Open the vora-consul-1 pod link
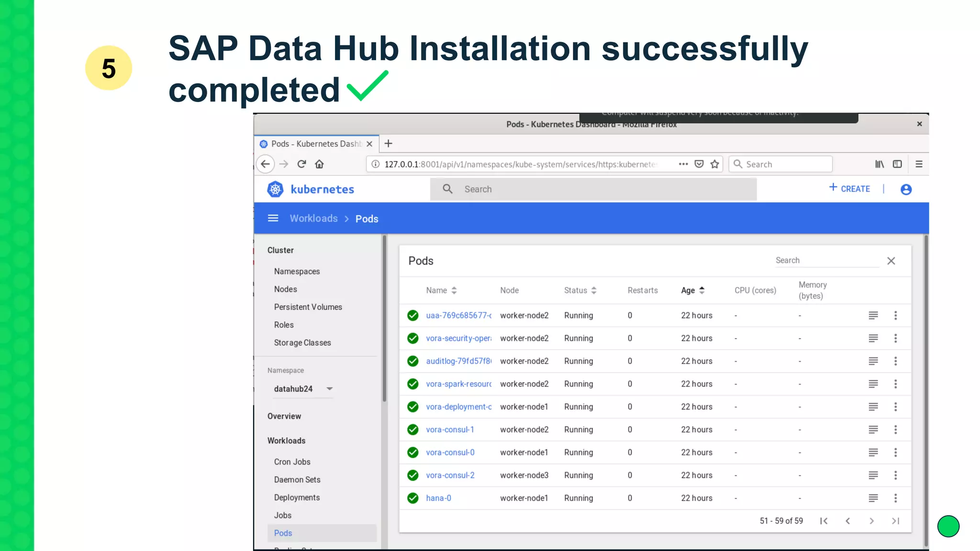This screenshot has width=980, height=551. click(x=450, y=430)
